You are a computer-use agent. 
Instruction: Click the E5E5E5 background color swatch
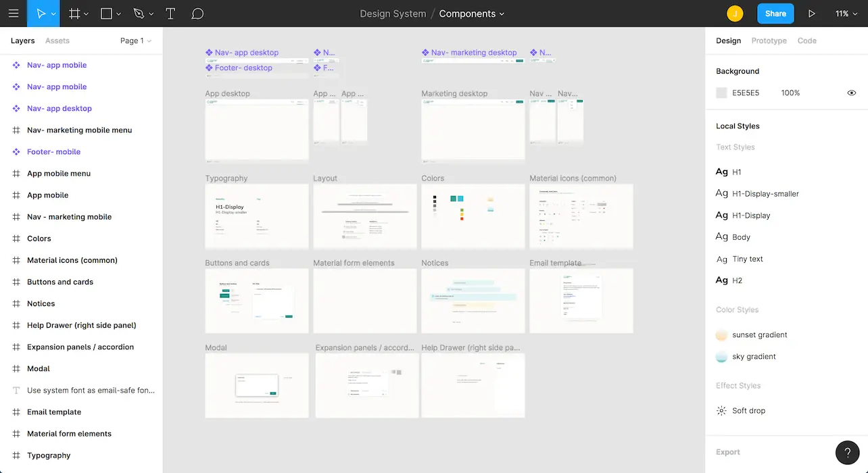721,93
